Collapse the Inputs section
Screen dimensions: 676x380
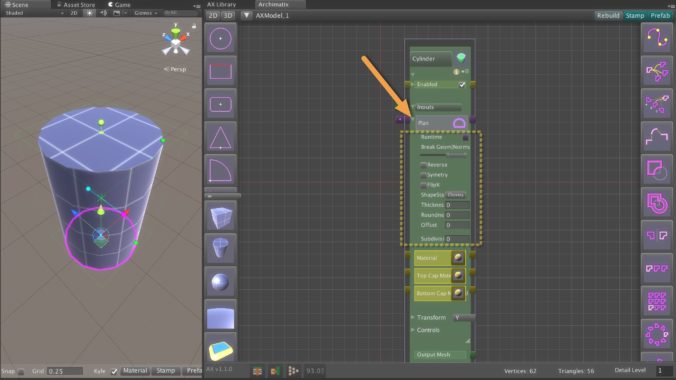point(413,107)
